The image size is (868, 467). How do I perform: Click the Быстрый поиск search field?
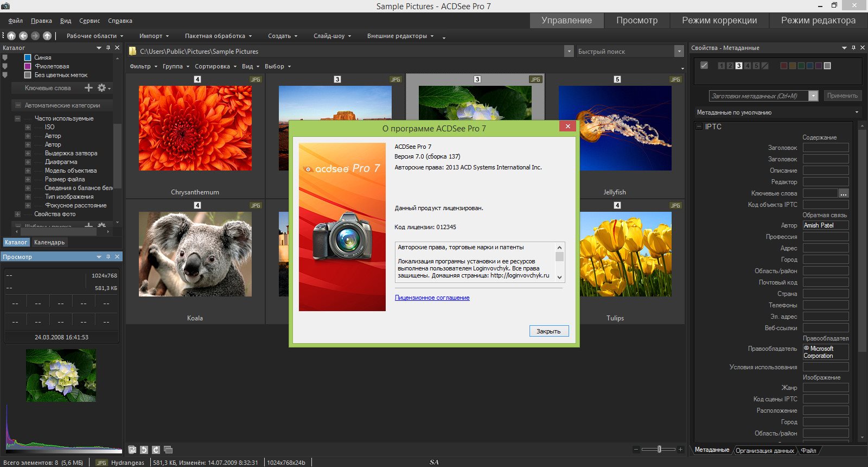(624, 52)
